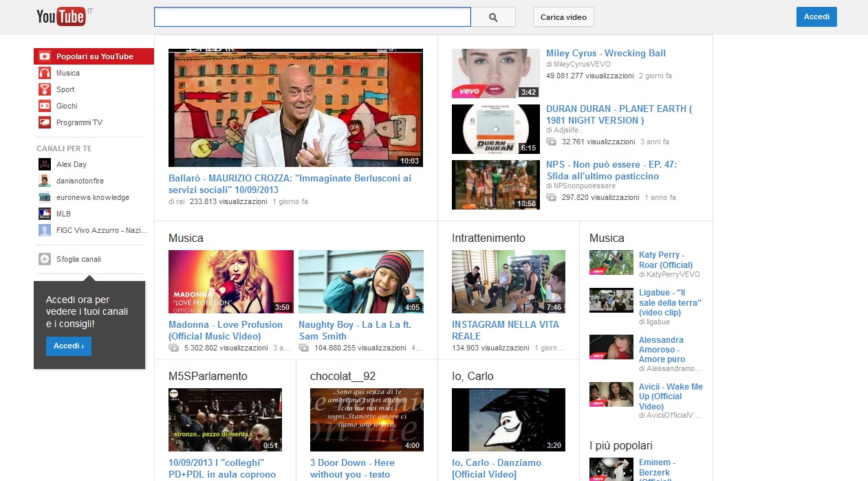The width and height of the screenshot is (868, 481).
Task: Play the Naughty Boy 4:05 thumbnail
Action: pos(361,282)
